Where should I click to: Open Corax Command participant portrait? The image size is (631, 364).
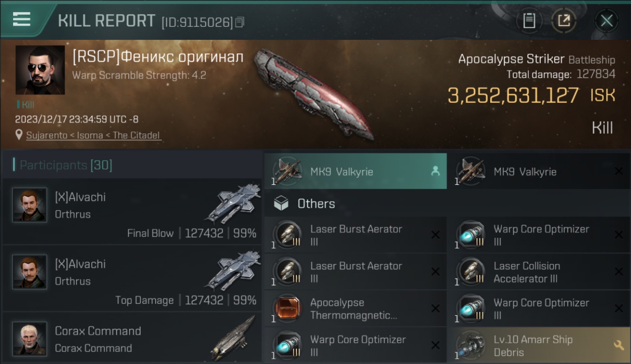[x=30, y=338]
